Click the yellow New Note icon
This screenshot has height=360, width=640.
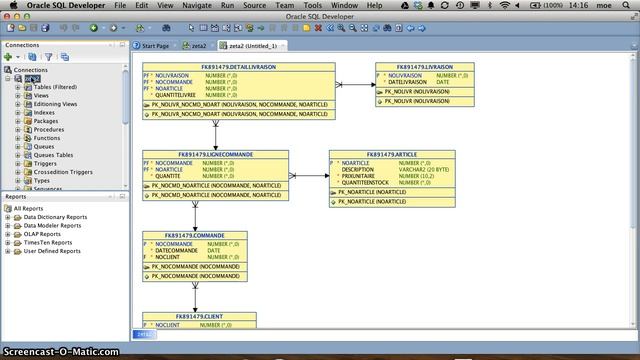click(307, 28)
